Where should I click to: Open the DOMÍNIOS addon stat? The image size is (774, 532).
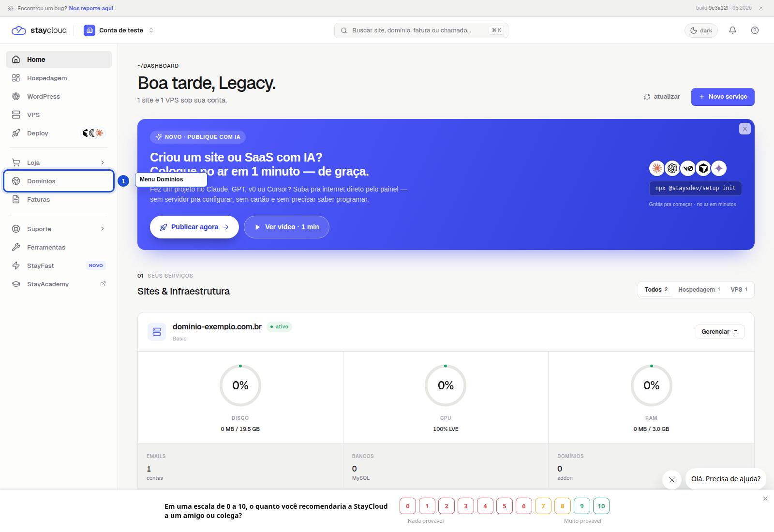coord(651,466)
